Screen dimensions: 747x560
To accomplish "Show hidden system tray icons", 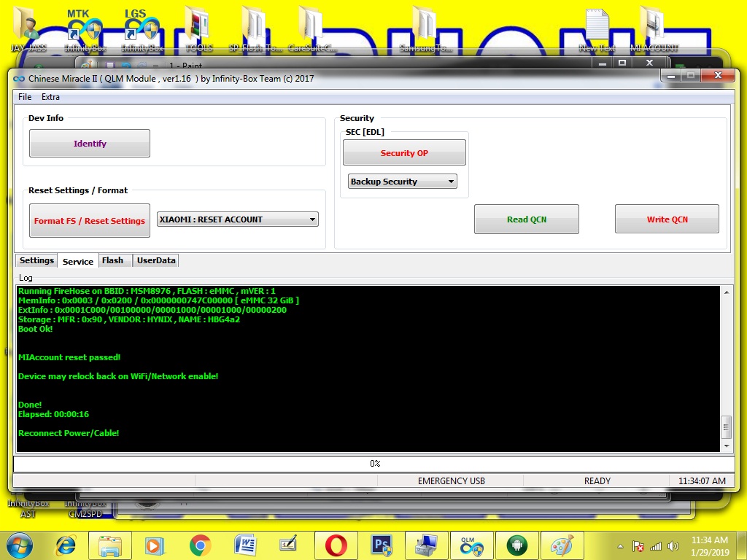I will [x=620, y=547].
